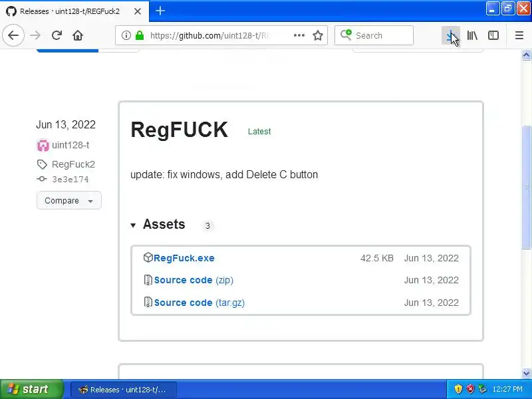
Task: Show site information via the info icon
Action: tap(126, 35)
